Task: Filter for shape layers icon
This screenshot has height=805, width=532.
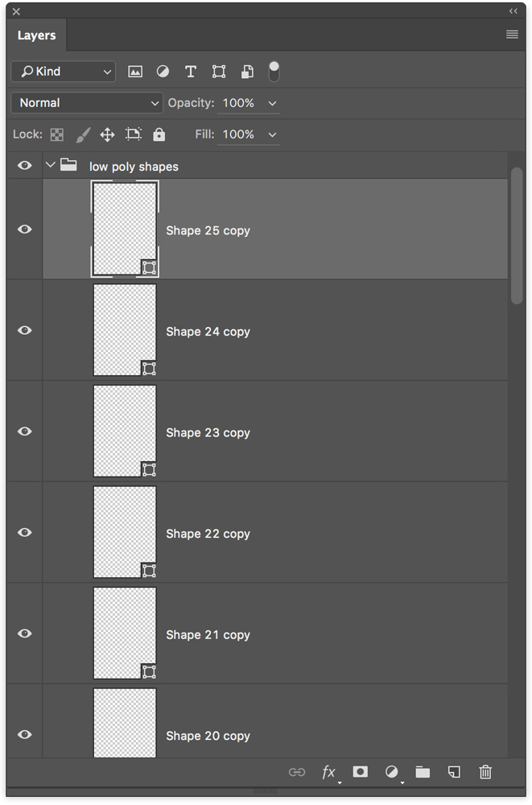Action: pos(219,72)
